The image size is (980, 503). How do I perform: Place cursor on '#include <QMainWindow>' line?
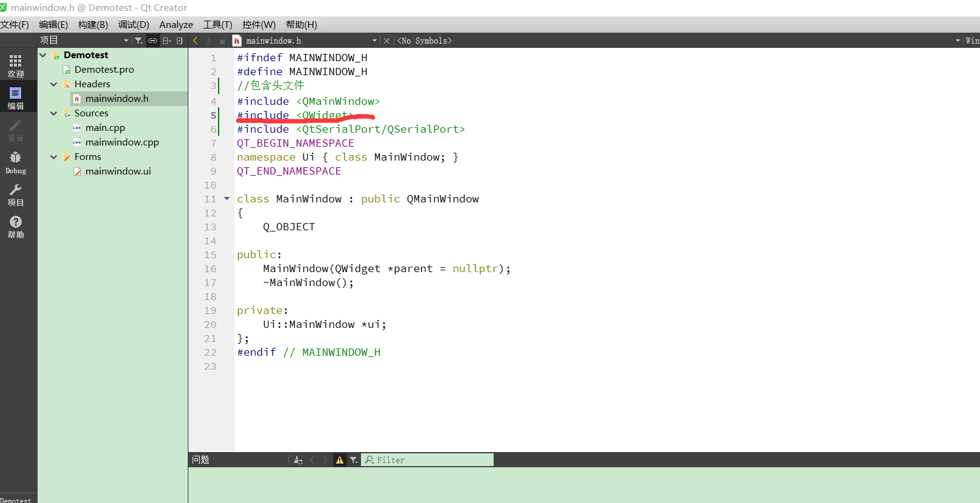pyautogui.click(x=308, y=101)
